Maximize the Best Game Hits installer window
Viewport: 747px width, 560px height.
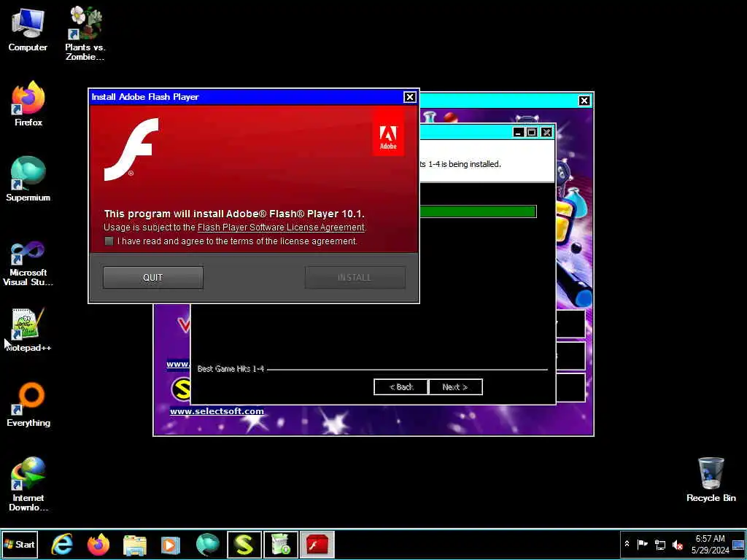(x=532, y=133)
